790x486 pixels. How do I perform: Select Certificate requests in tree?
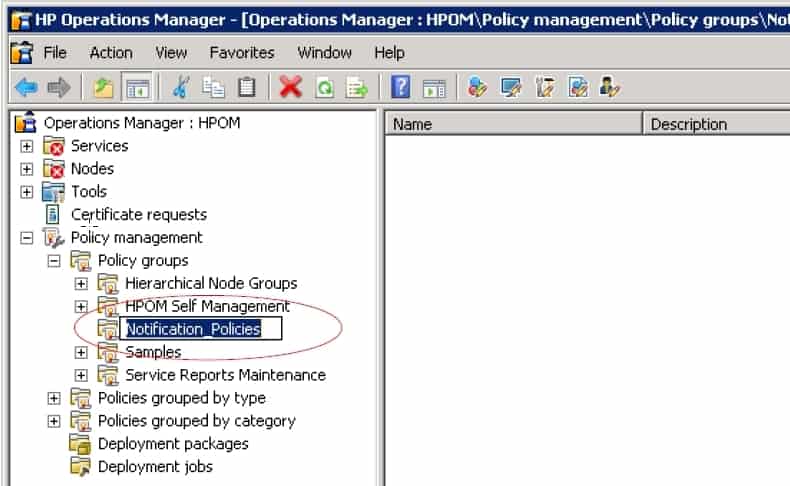point(139,215)
